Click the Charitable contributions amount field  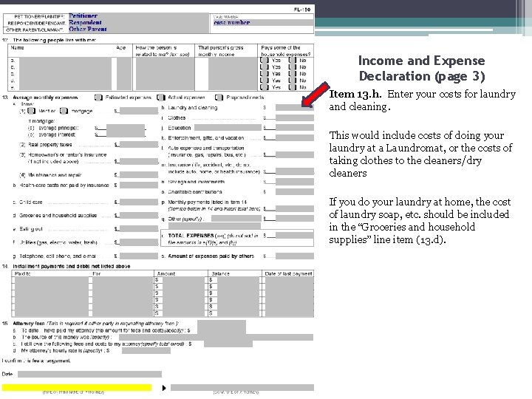coord(295,191)
